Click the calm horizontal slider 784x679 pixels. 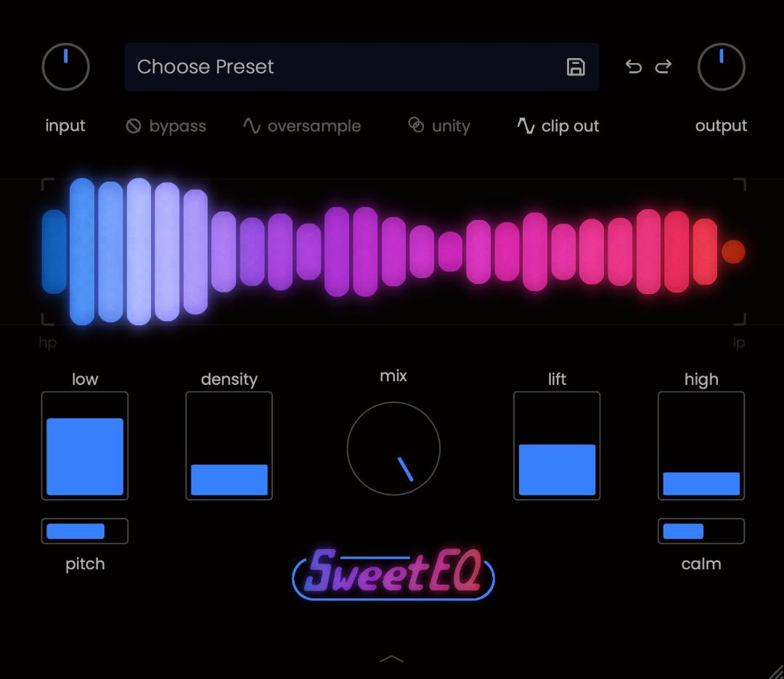tap(701, 531)
